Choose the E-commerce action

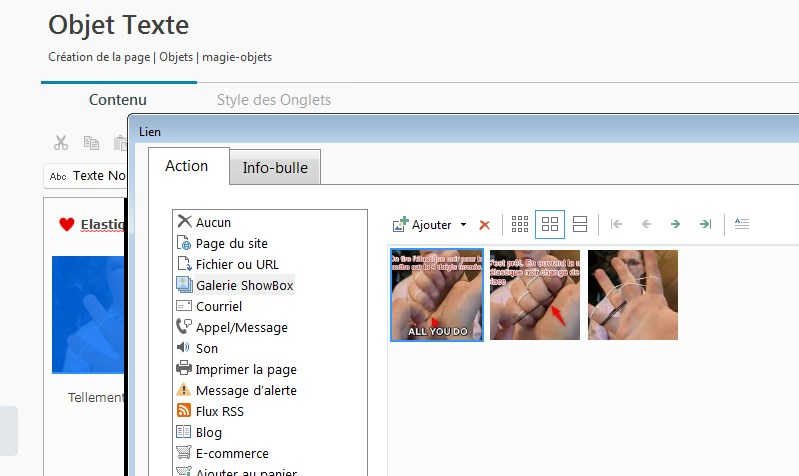click(x=222, y=453)
